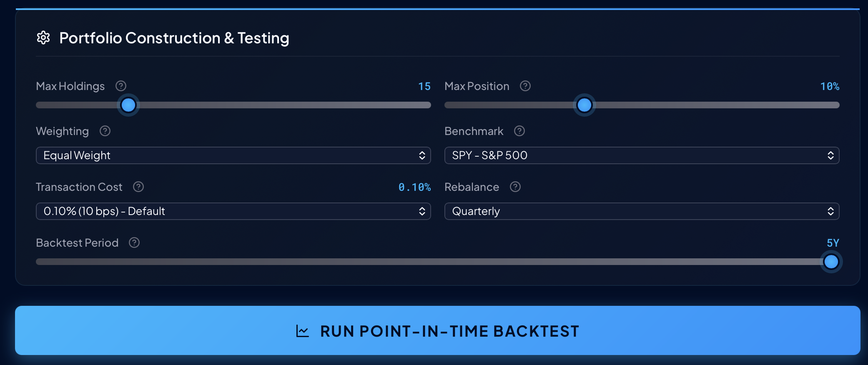Click the Backtest Period 5Y value label

[833, 243]
